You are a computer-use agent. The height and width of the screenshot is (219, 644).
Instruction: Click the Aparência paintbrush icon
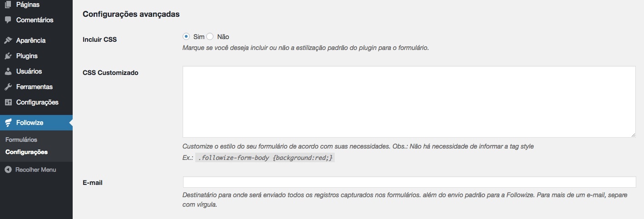(x=8, y=40)
